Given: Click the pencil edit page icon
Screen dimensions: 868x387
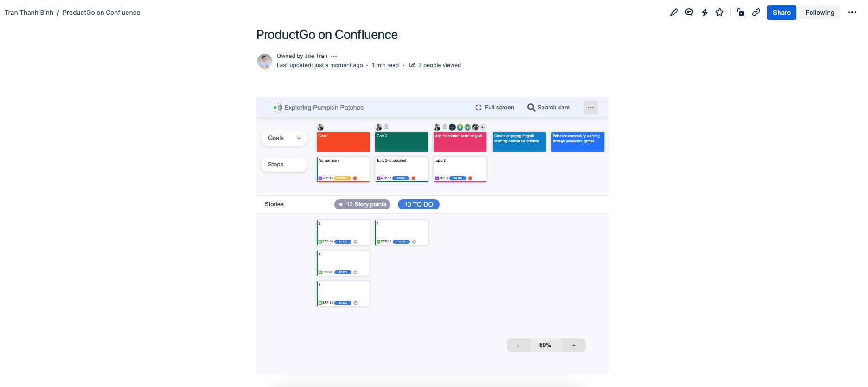Looking at the screenshot, I should coord(674,13).
